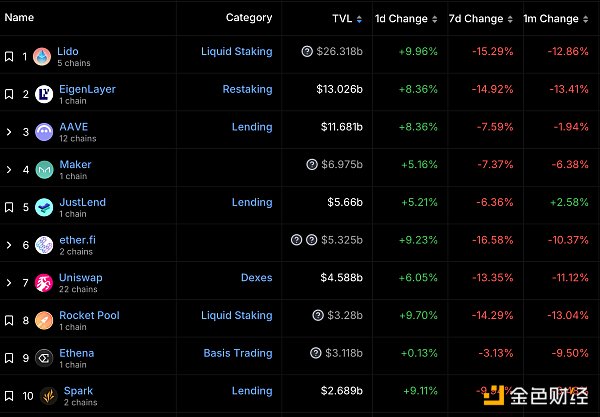Toggle bookmark for EigenLayer

click(9, 95)
